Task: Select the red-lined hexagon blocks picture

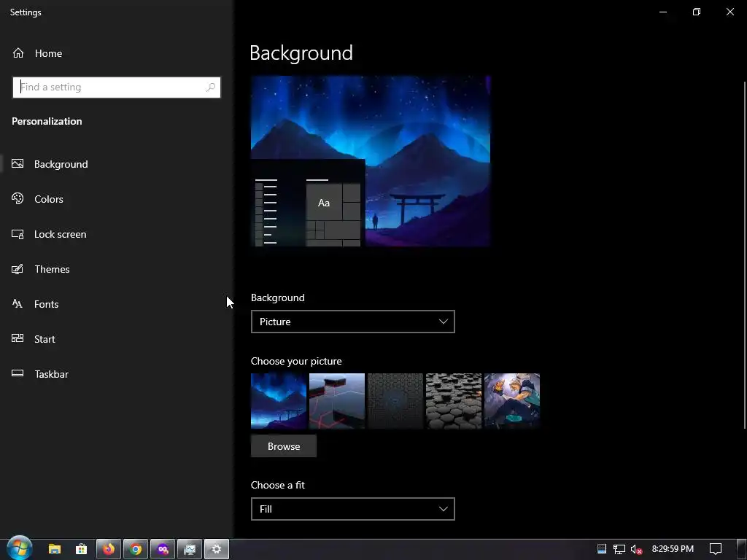Action: (x=337, y=401)
